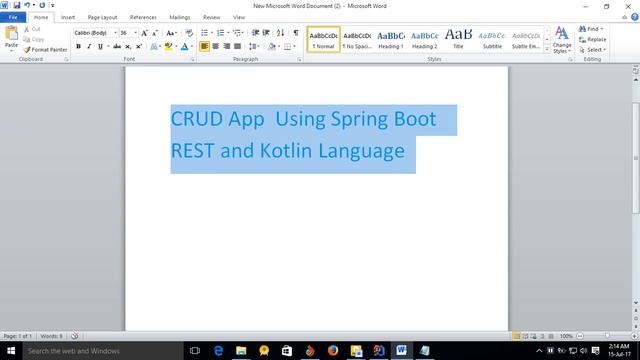
Task: Apply subscript formatting
Action: 128,47
